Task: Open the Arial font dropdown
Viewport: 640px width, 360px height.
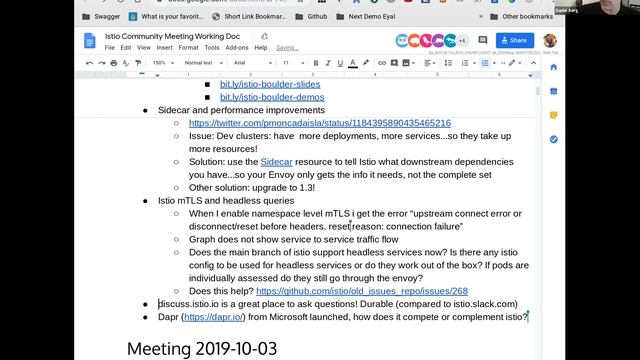Action: click(x=253, y=63)
